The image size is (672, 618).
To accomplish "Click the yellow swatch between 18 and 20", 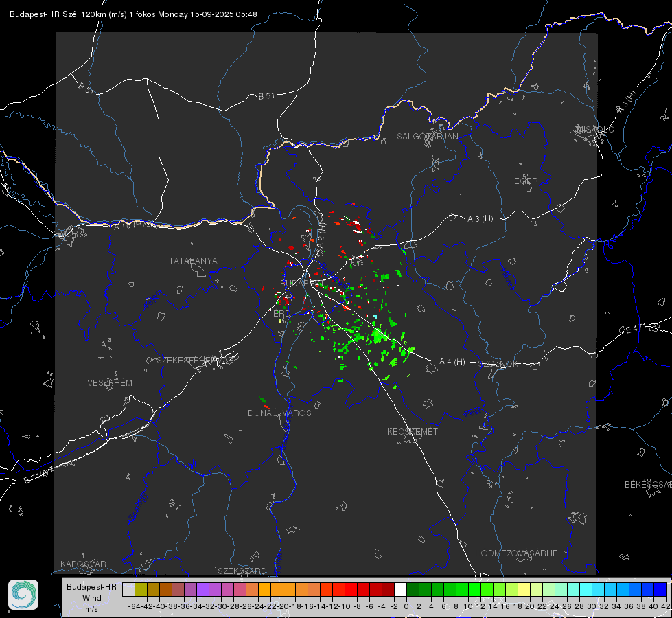I will coord(524,589).
